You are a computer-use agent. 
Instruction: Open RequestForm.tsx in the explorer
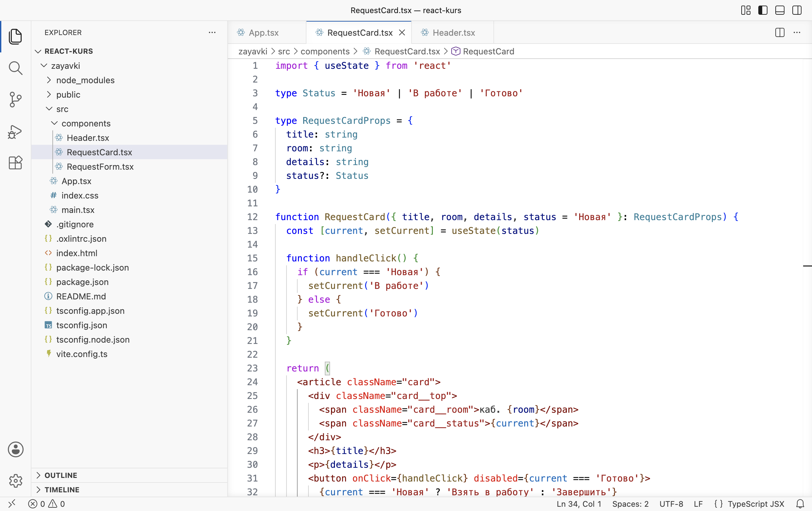click(129, 167)
